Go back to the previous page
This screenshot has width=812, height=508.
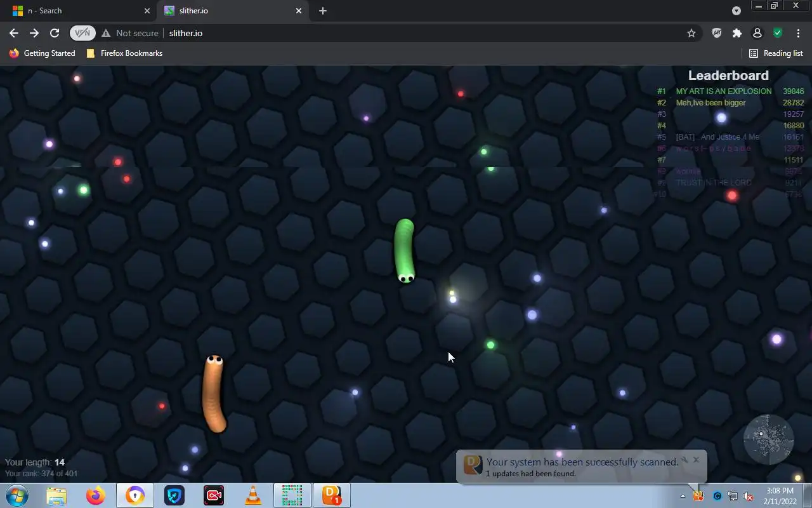coord(14,33)
